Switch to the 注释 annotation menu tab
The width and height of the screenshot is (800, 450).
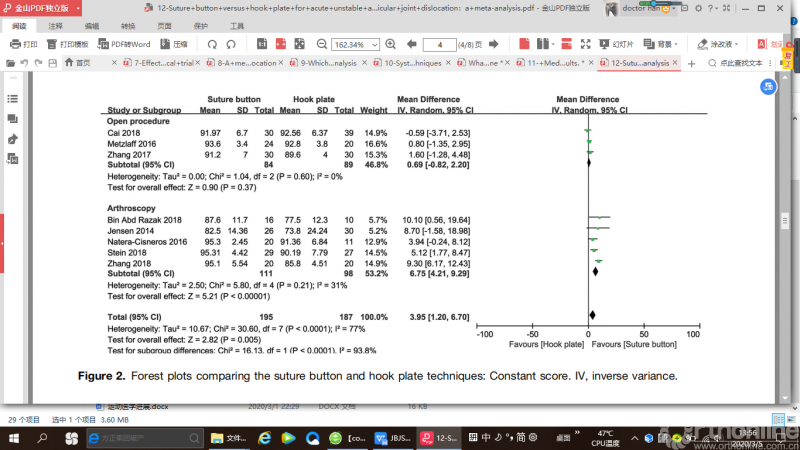coord(56,26)
